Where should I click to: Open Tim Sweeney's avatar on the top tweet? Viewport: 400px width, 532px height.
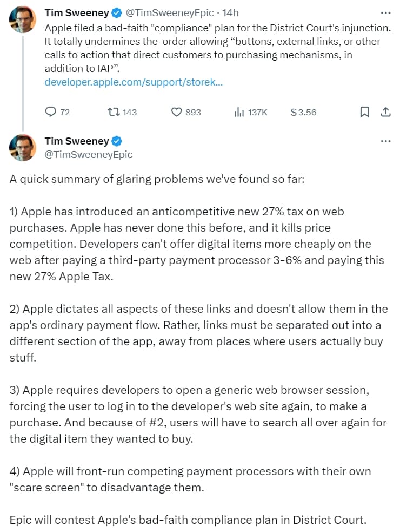point(23,17)
